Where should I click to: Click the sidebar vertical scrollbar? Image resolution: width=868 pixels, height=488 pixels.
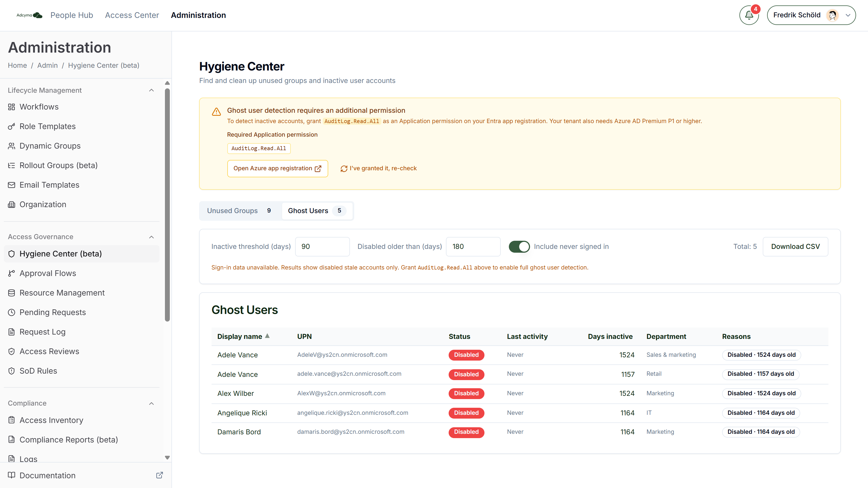coord(167,205)
